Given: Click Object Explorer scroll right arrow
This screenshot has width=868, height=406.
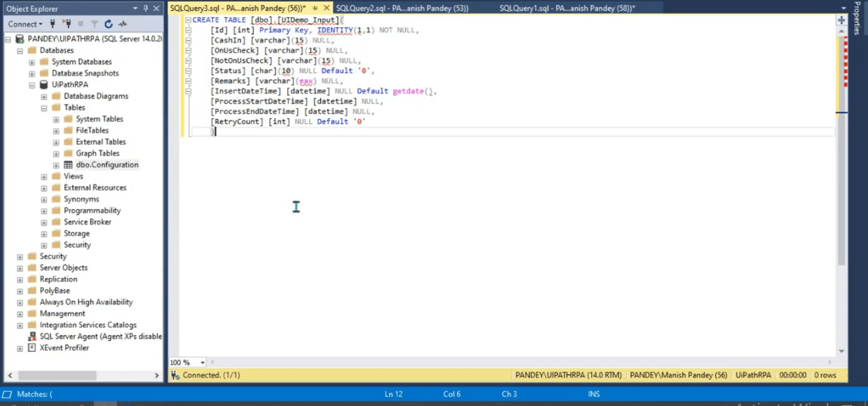Looking at the screenshot, I should [x=157, y=375].
